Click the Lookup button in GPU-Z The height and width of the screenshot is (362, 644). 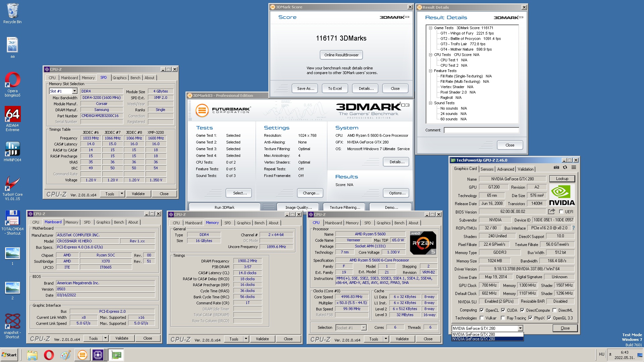pyautogui.click(x=562, y=179)
